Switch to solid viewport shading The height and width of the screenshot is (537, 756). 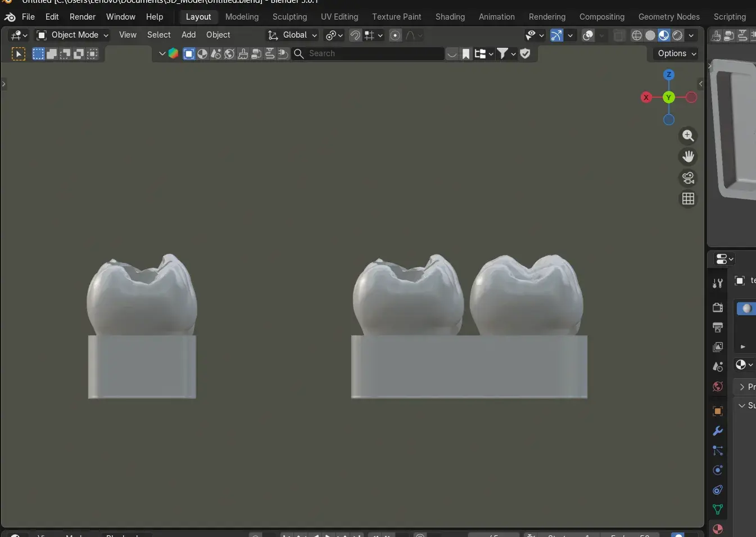tap(650, 35)
